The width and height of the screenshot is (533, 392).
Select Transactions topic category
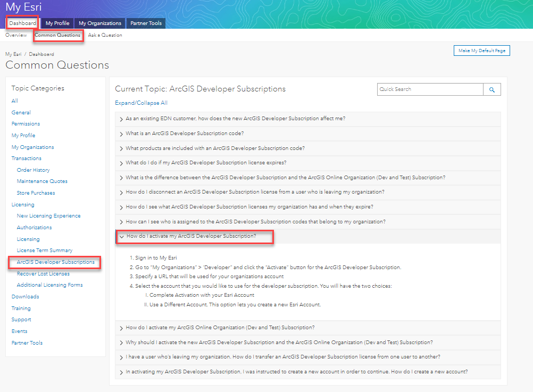[26, 159]
